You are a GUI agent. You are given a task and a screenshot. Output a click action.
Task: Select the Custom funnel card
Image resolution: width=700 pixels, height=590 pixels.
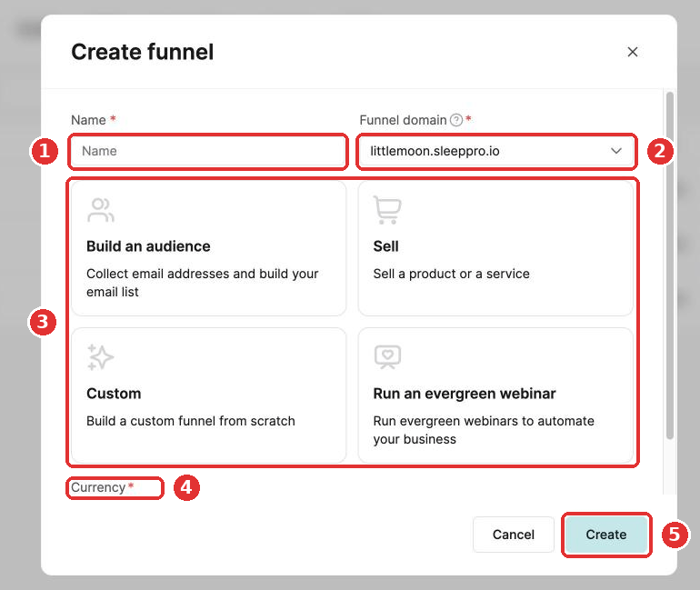(x=208, y=395)
